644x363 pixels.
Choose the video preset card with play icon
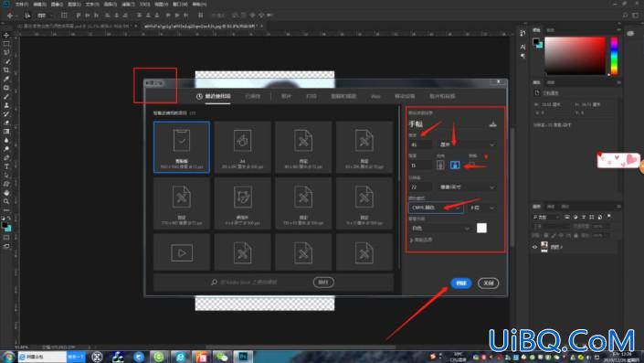point(182,252)
